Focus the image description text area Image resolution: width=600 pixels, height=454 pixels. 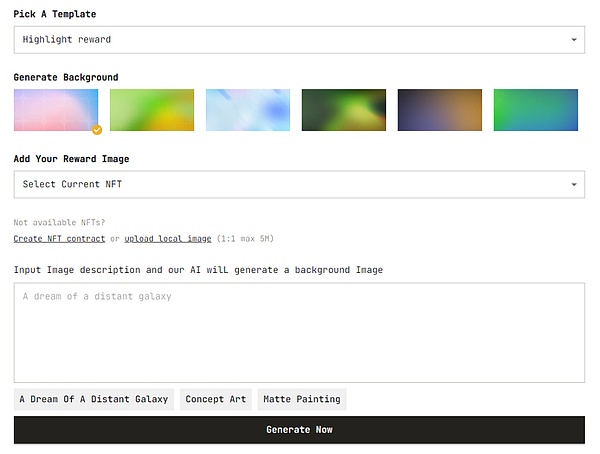point(298,332)
